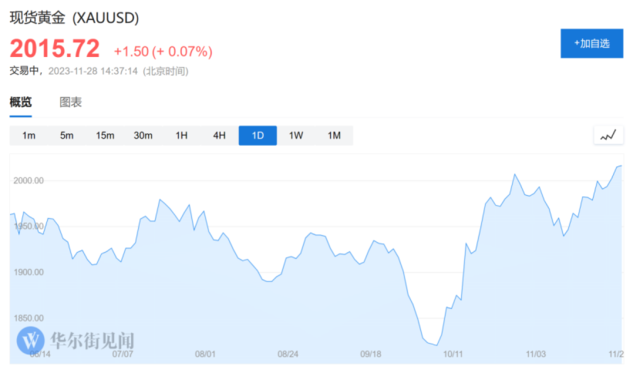Click the 08/24 date axis label
The height and width of the screenshot is (373, 640).
288,354
